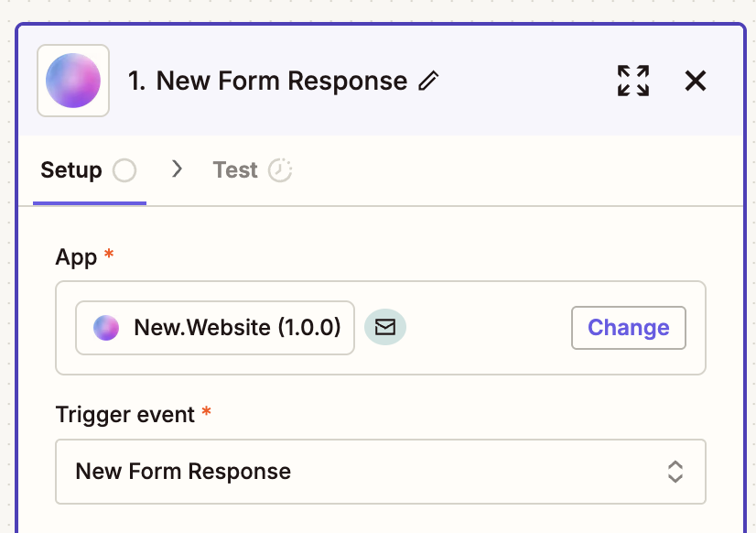This screenshot has width=756, height=533.
Task: Click the envelope badge icon
Action: (385, 328)
